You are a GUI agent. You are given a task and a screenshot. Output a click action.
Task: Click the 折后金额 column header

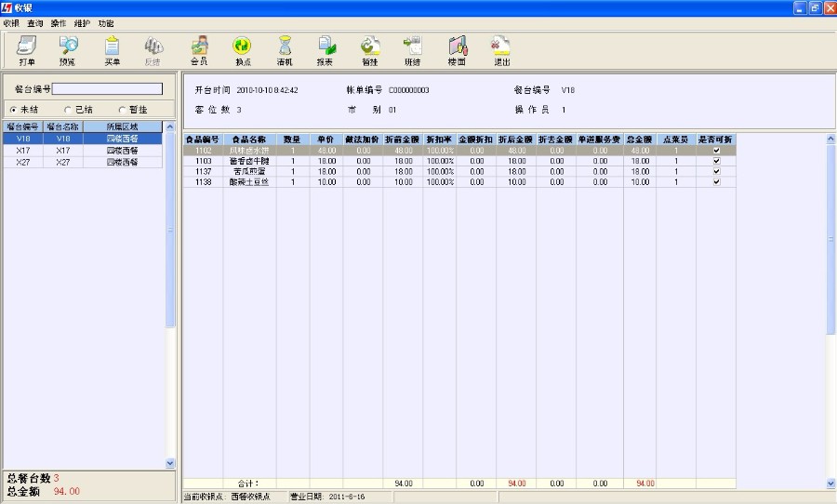pyautogui.click(x=515, y=139)
